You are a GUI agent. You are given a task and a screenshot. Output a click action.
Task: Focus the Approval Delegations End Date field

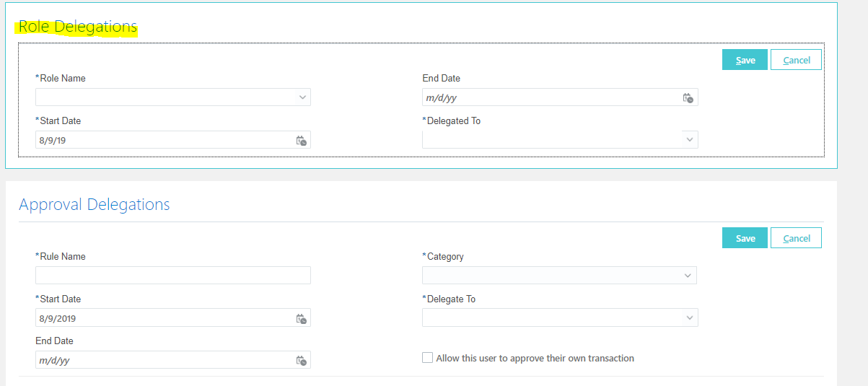(x=162, y=360)
